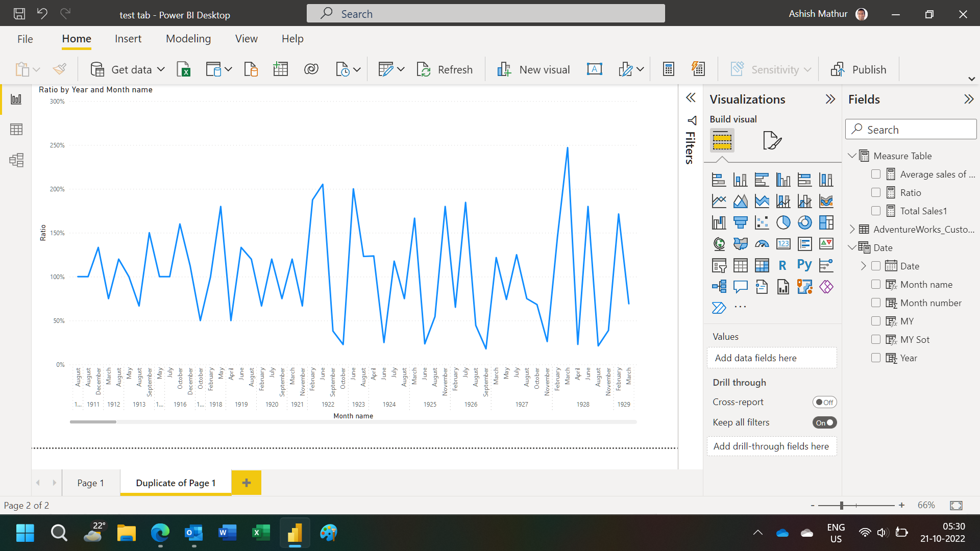Open the Insert ribbon tab
The width and height of the screenshot is (980, 551).
pyautogui.click(x=128, y=39)
